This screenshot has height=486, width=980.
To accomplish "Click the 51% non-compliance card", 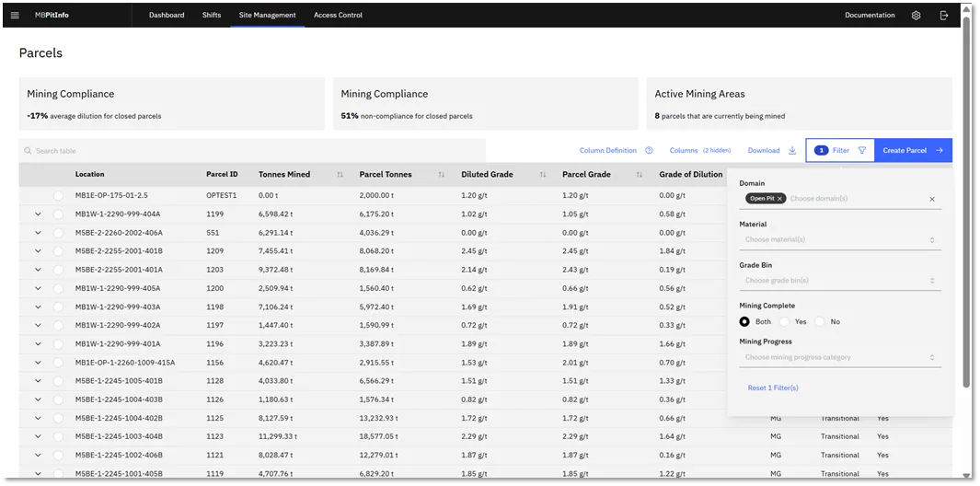I will pyautogui.click(x=486, y=104).
